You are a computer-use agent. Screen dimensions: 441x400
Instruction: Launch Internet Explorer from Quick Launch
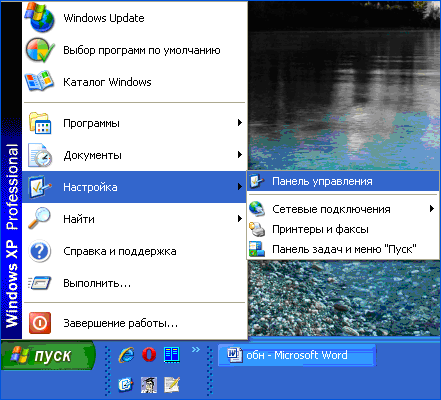126,355
